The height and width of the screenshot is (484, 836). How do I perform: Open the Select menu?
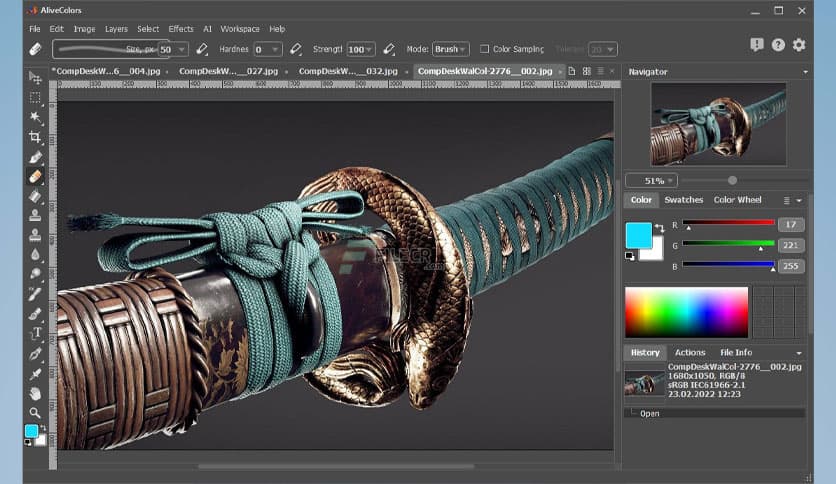(148, 29)
